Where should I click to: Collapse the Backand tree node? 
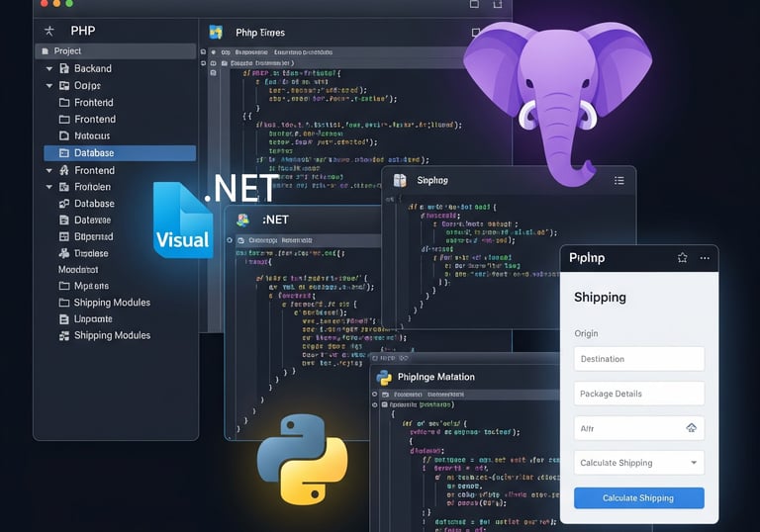[x=48, y=69]
